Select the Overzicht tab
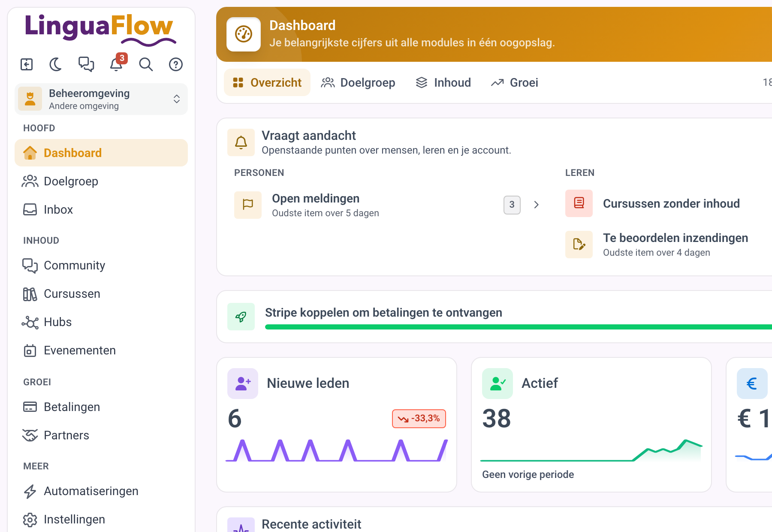Image resolution: width=772 pixels, height=532 pixels. (267, 82)
